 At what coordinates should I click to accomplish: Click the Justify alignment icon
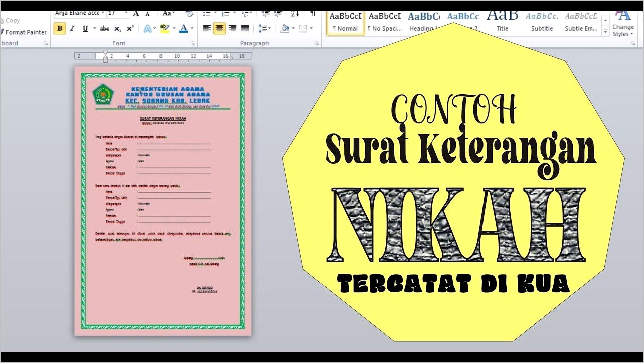point(245,29)
